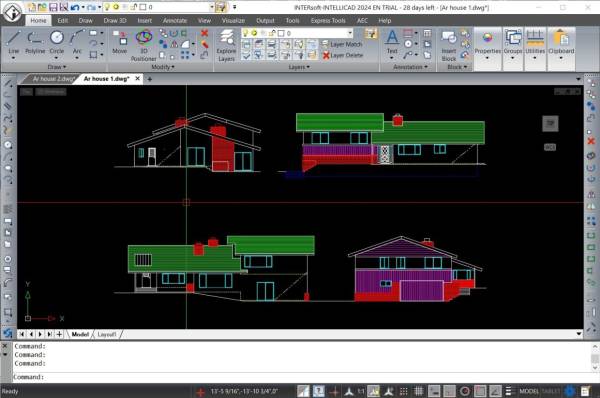This screenshot has width=600, height=398.
Task: Click the Layer Match button
Action: tap(342, 44)
